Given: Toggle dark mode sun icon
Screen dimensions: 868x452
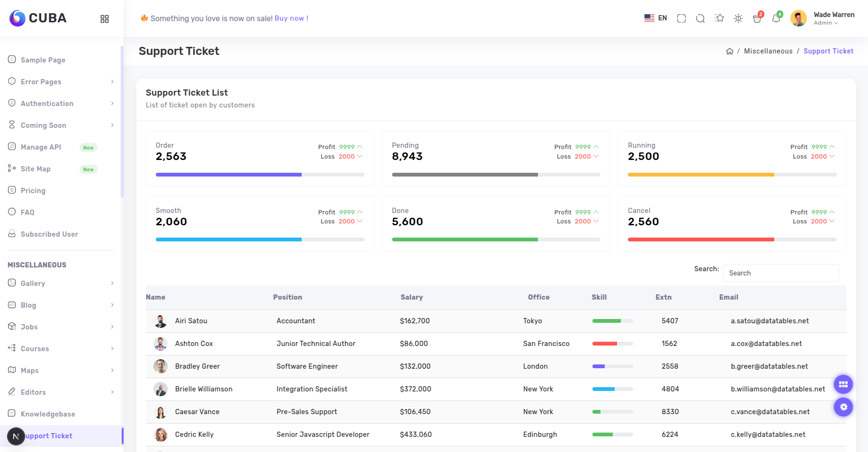Looking at the screenshot, I should pyautogui.click(x=738, y=18).
